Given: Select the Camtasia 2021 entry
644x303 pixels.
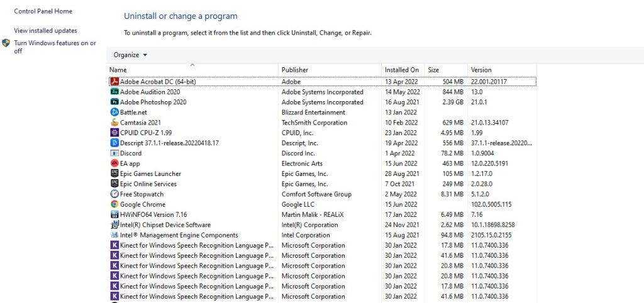Looking at the screenshot, I should [x=140, y=123].
